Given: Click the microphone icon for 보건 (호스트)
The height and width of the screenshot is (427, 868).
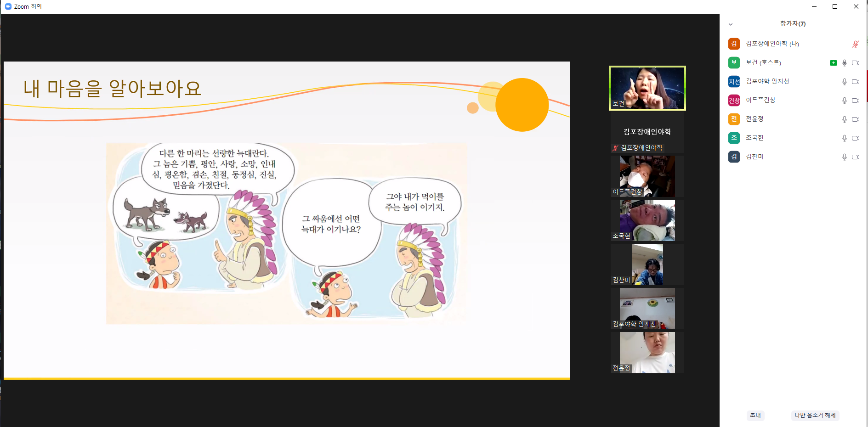Looking at the screenshot, I should click(x=844, y=63).
